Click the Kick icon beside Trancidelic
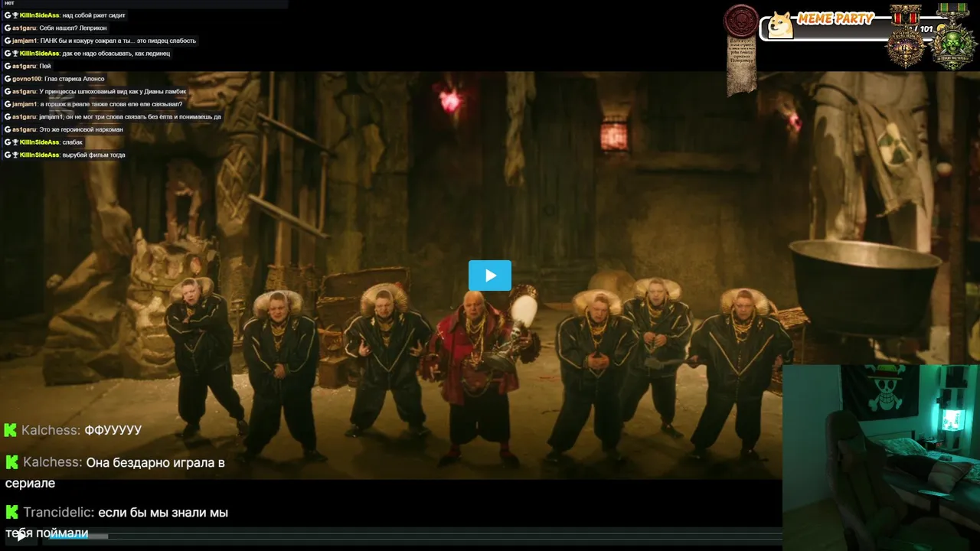 11,512
